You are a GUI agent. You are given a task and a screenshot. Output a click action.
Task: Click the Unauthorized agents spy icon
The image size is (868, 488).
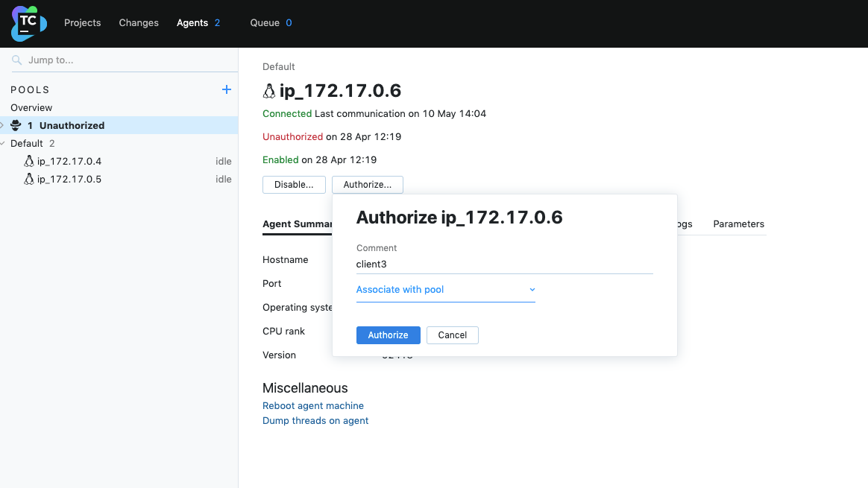16,126
